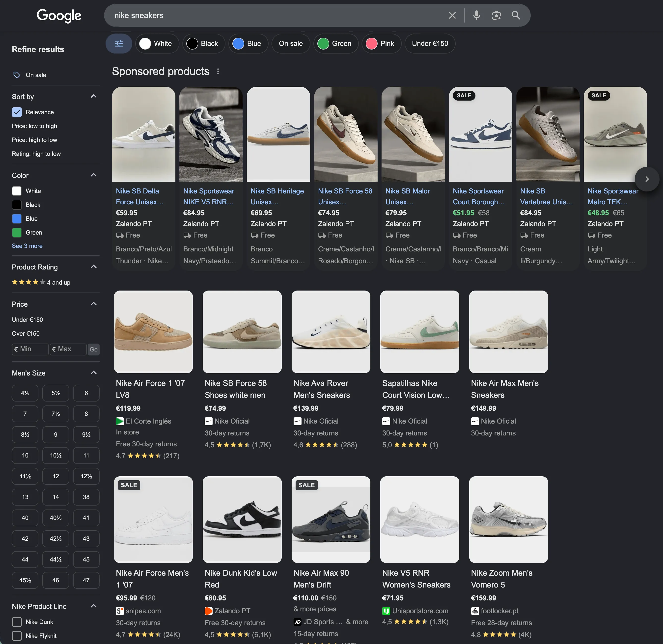Image resolution: width=663 pixels, height=644 pixels.
Task: Click Nike Oficial icon under SB Force 58 Shoes
Action: [x=208, y=421]
